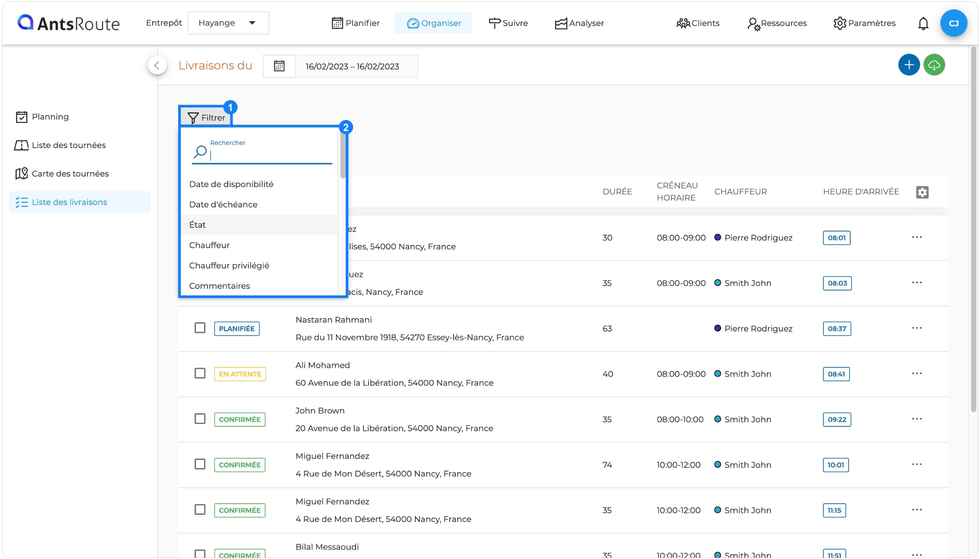Open more options for 08:01 delivery
980x559 pixels.
coord(917,237)
